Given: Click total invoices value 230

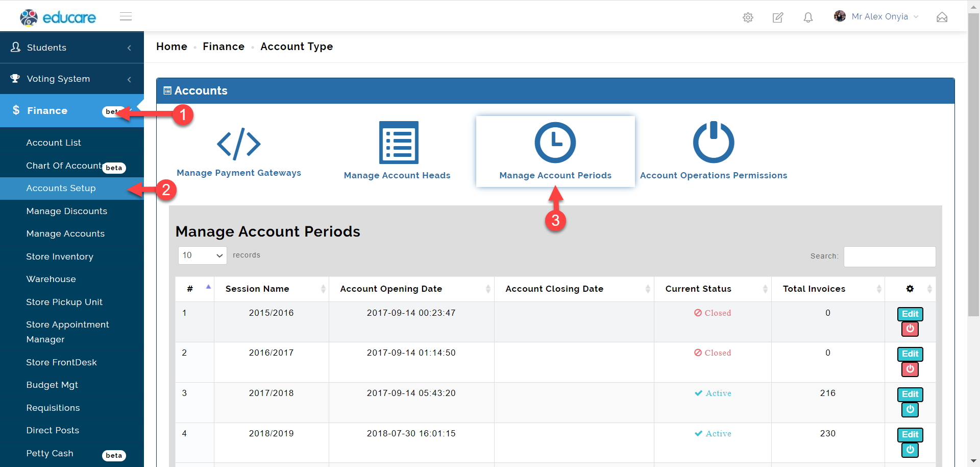Looking at the screenshot, I should click(828, 433).
